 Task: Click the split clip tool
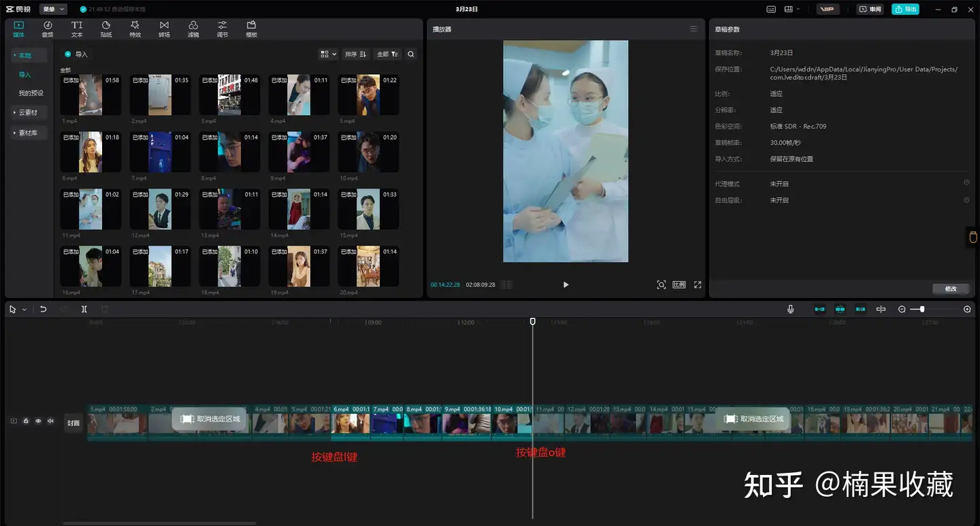coord(84,309)
